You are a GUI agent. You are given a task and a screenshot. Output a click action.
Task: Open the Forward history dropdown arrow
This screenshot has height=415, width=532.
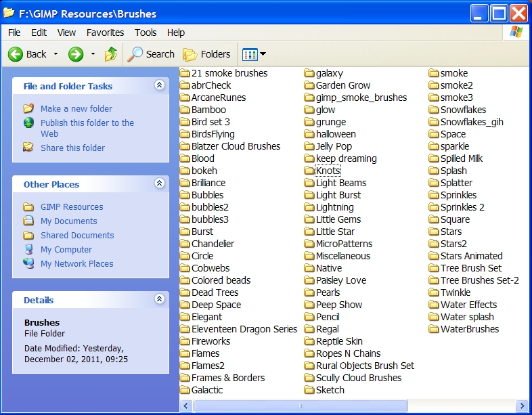tap(93, 53)
